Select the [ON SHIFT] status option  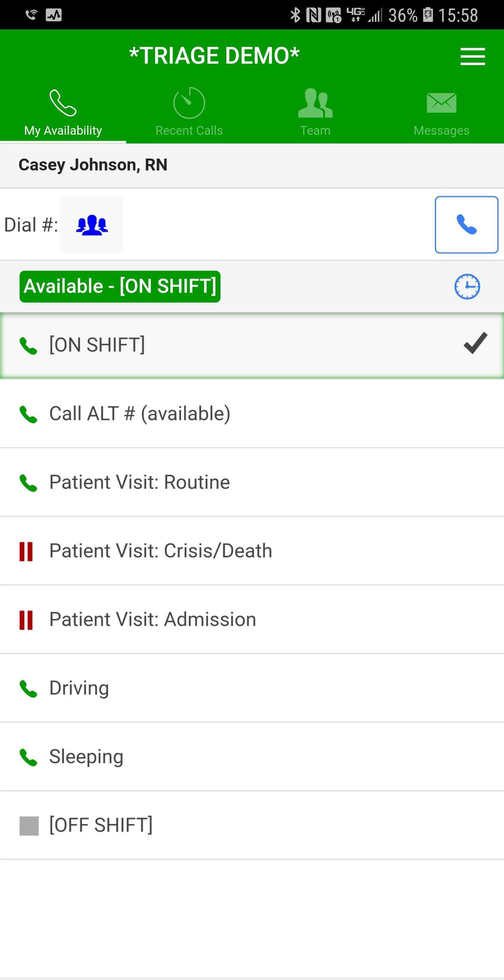251,345
